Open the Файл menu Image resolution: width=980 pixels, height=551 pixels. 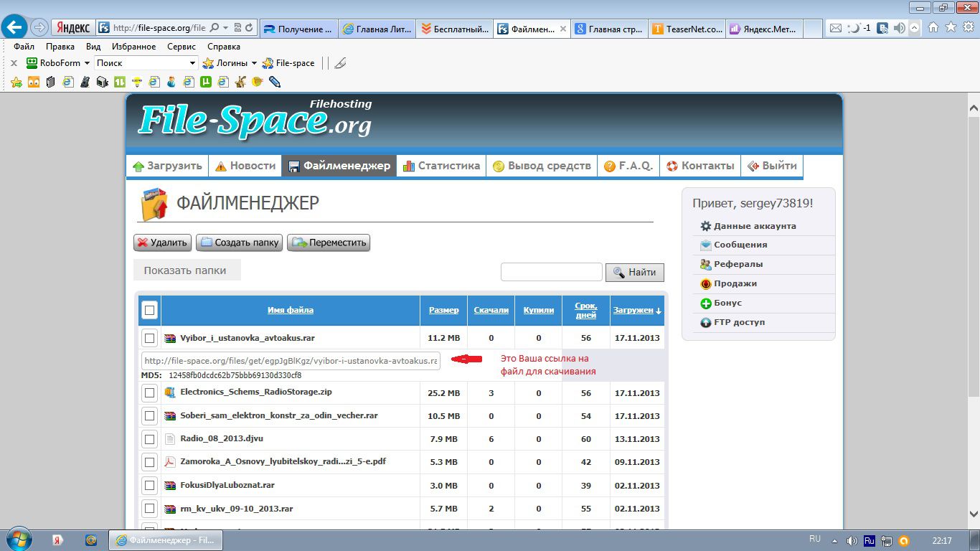coord(24,47)
